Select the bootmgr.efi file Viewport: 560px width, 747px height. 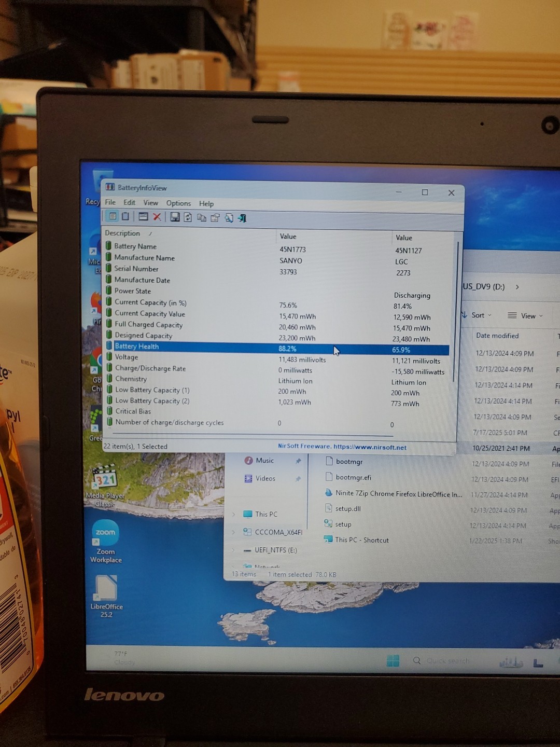(x=348, y=477)
